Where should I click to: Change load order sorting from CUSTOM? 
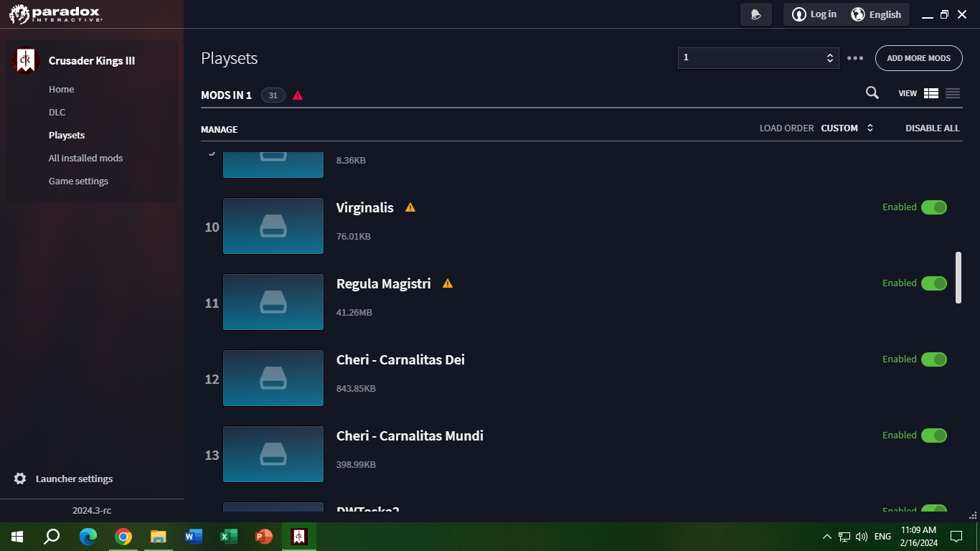click(x=847, y=128)
